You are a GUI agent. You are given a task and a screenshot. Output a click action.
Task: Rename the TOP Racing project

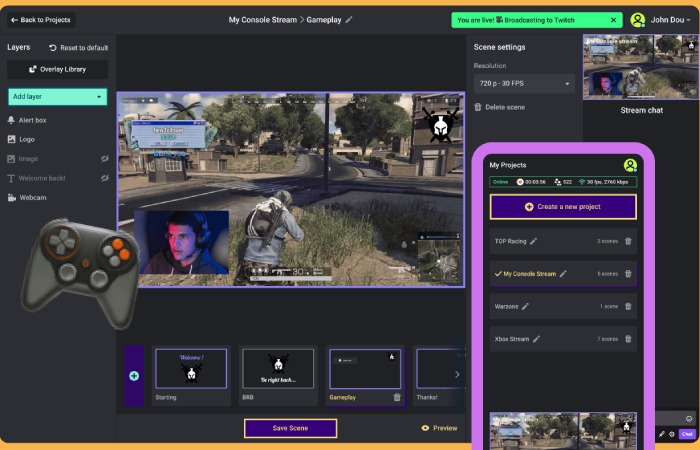[x=533, y=241]
